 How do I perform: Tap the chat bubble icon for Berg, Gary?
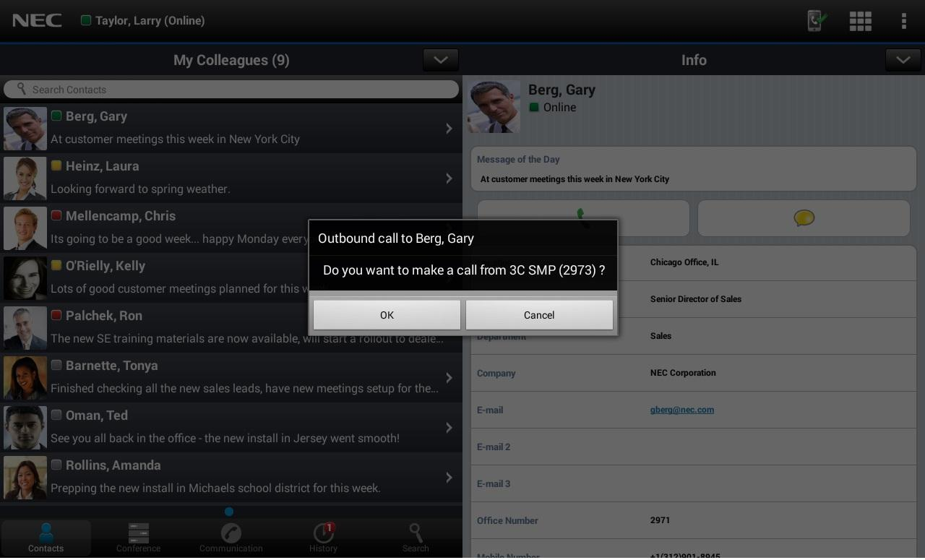click(804, 218)
